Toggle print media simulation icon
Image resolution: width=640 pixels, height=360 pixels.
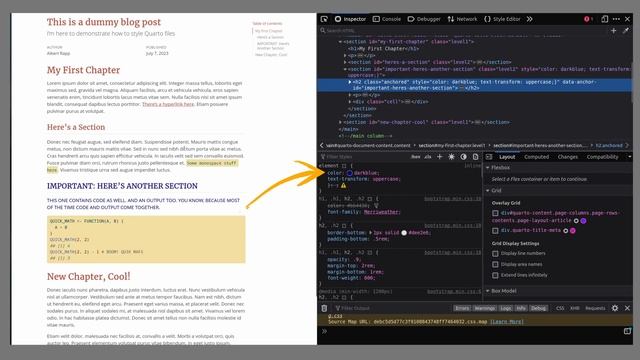(476, 157)
